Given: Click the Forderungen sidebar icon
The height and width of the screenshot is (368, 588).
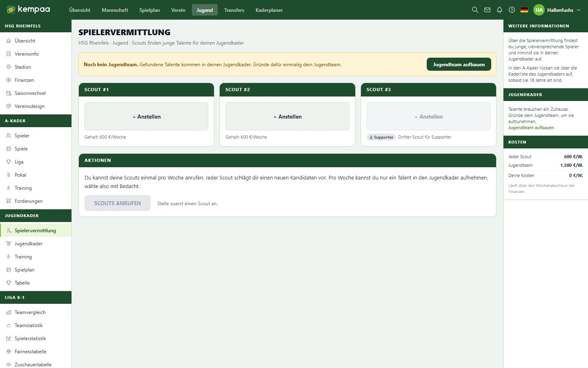Looking at the screenshot, I should [x=9, y=201].
